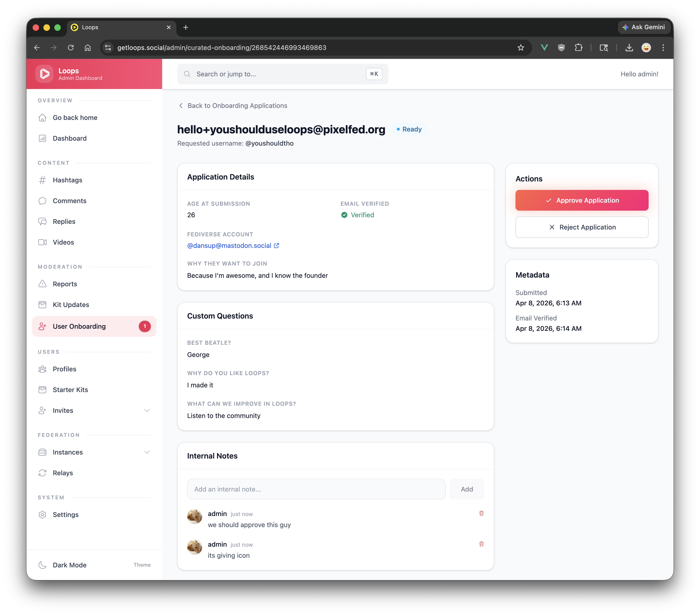Click the Invites person-plus icon

[42, 410]
